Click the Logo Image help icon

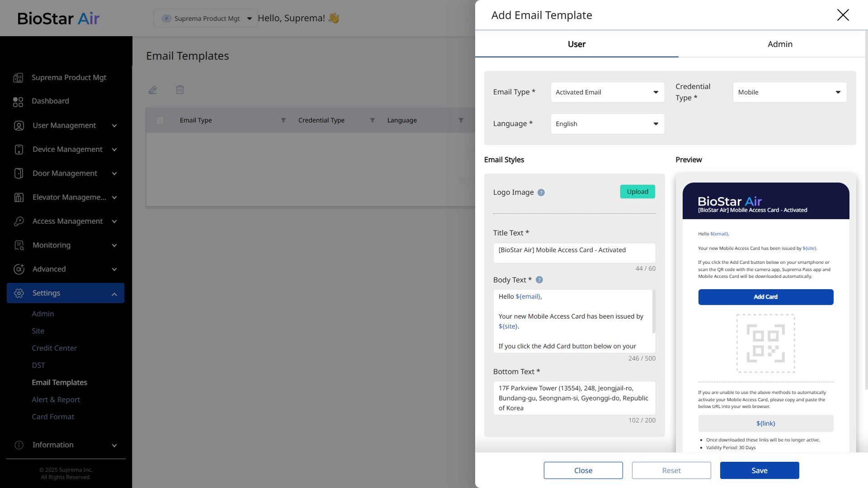click(x=541, y=192)
